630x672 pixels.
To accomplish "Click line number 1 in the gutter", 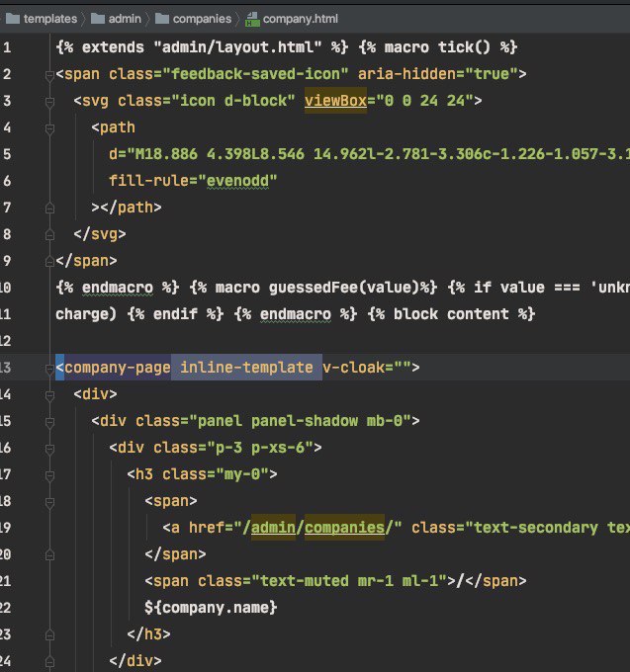I will [7, 47].
